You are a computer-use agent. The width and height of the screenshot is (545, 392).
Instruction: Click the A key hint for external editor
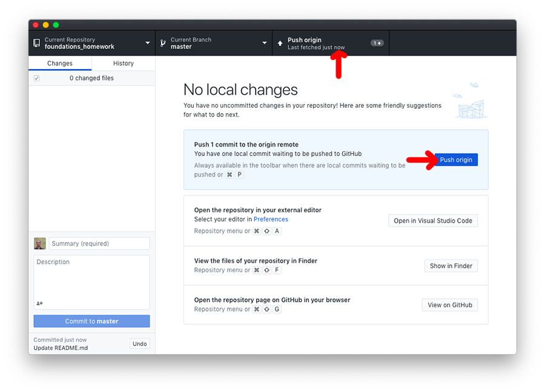pos(277,231)
